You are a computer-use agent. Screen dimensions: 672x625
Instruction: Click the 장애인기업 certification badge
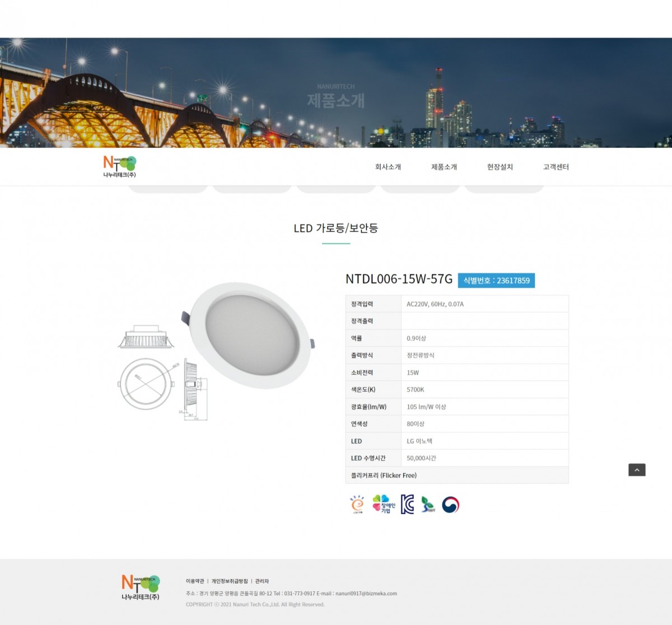point(384,504)
